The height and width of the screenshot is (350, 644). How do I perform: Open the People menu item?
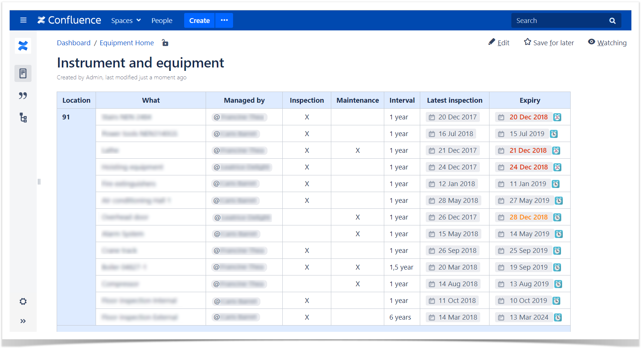[162, 21]
